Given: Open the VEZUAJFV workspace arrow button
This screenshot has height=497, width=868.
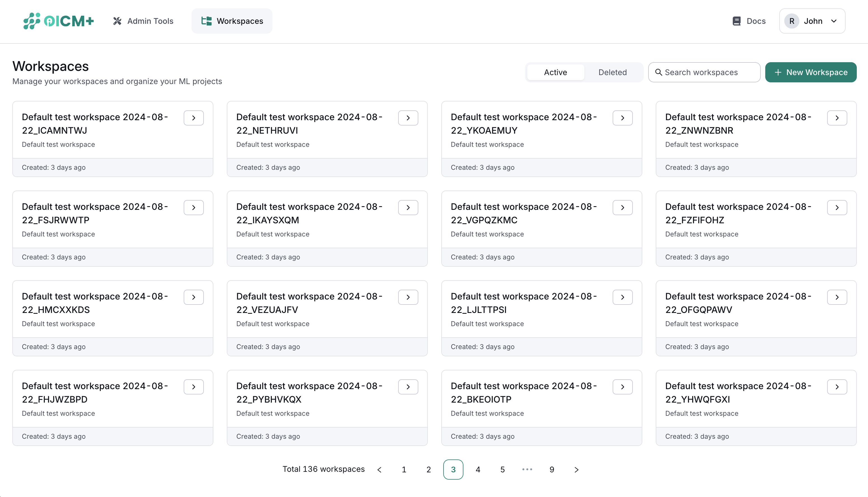Looking at the screenshot, I should (x=408, y=297).
